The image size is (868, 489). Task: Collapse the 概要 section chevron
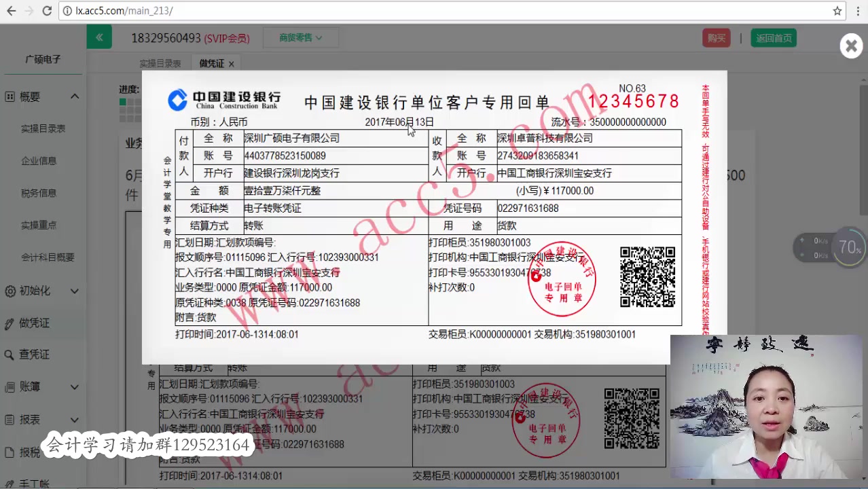[75, 96]
